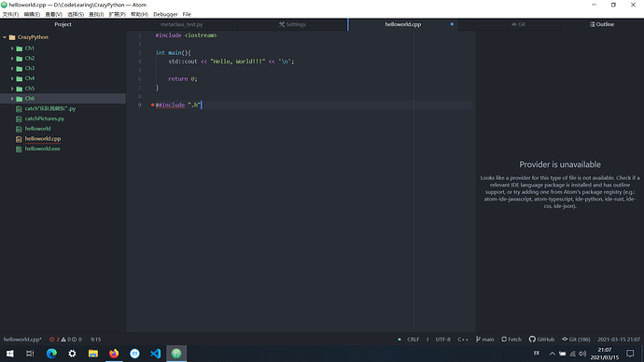Expand the Ch4 folder chevron

12,78
